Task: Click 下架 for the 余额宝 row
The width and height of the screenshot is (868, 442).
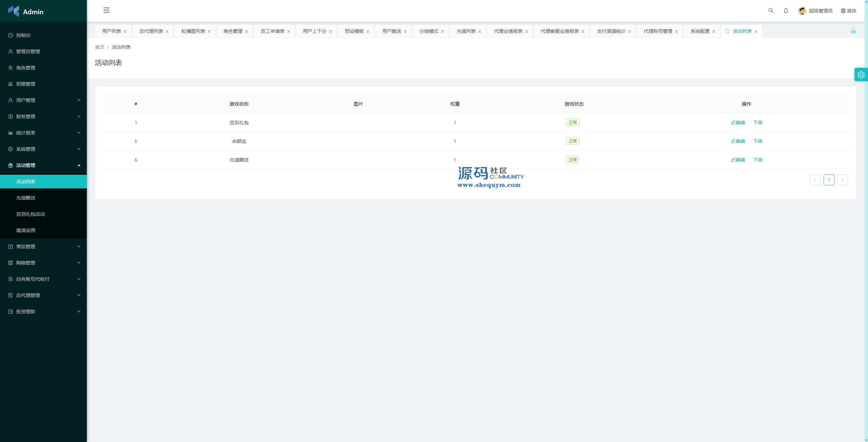Action: 757,141
